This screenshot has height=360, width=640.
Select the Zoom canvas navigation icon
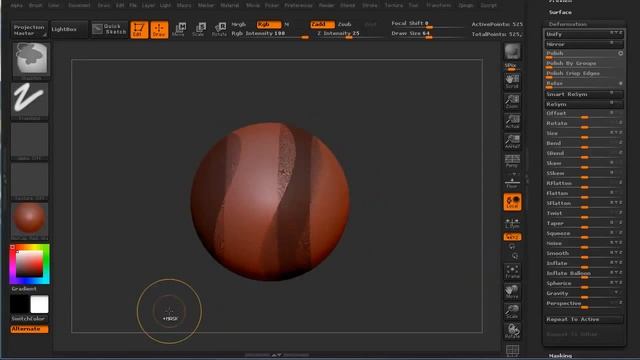(512, 101)
